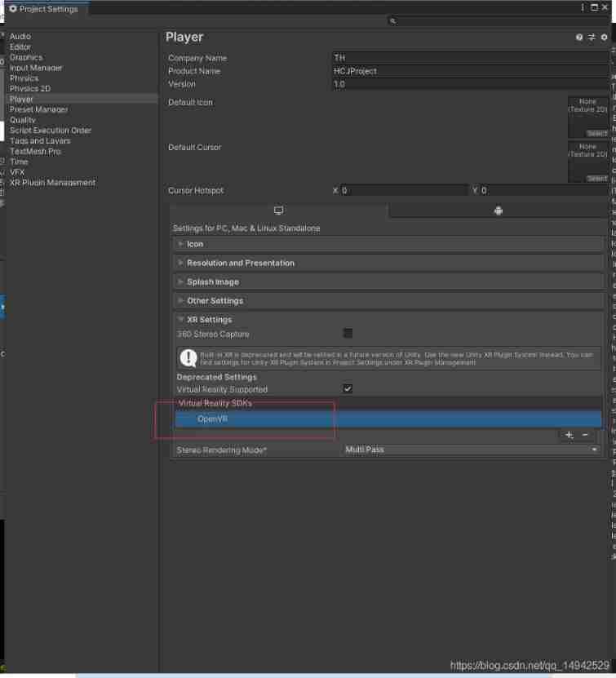Click the Virtual Reality SDKs list header
This screenshot has height=678, width=616.
388,403
